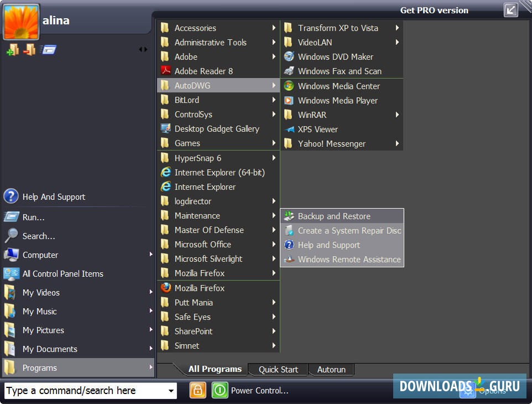The image size is (532, 404).
Task: Click the All Control Panel Items icon
Action: tap(11, 273)
